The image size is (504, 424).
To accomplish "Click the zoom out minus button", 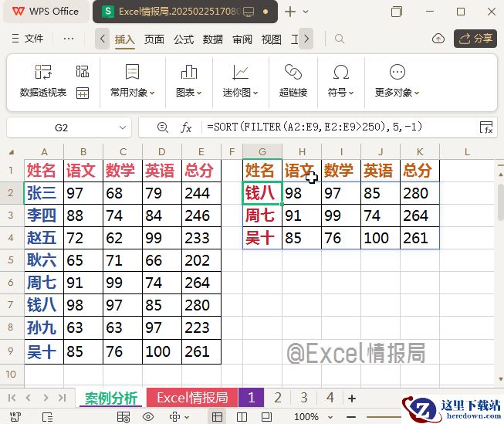I will click(351, 417).
